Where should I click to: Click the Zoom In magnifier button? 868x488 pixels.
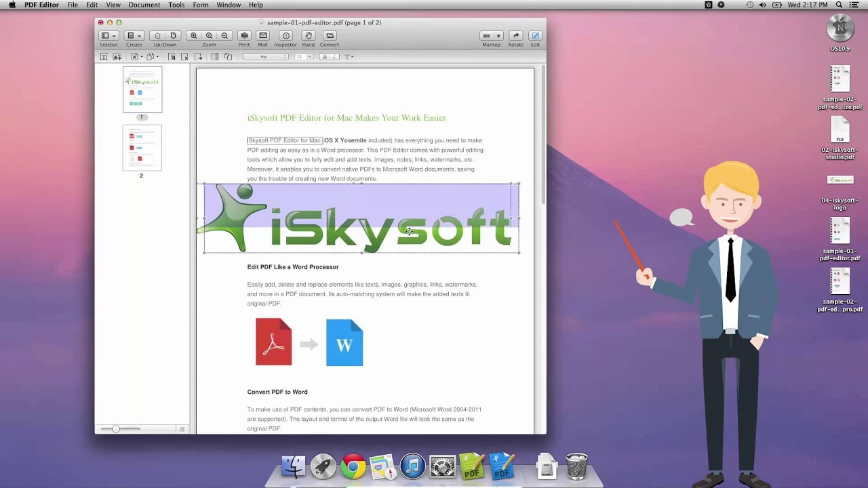(x=194, y=36)
